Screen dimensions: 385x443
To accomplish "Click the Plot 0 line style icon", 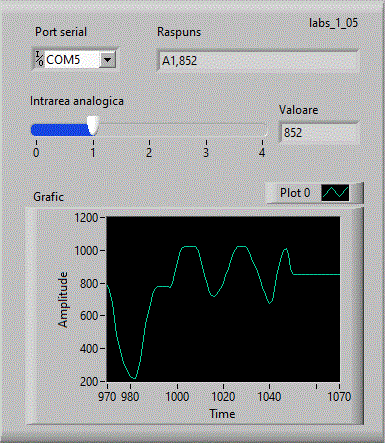I will (335, 193).
